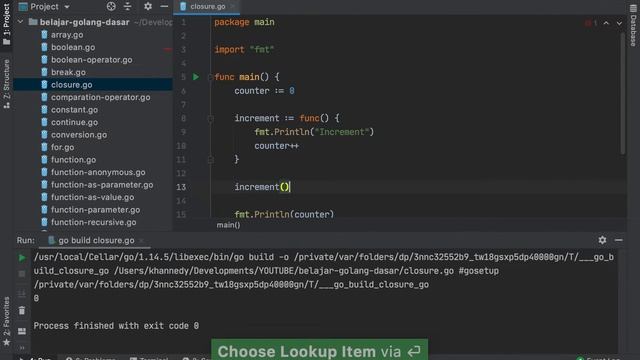
Task: Hide the Run panel with minus icon
Action: [619, 240]
